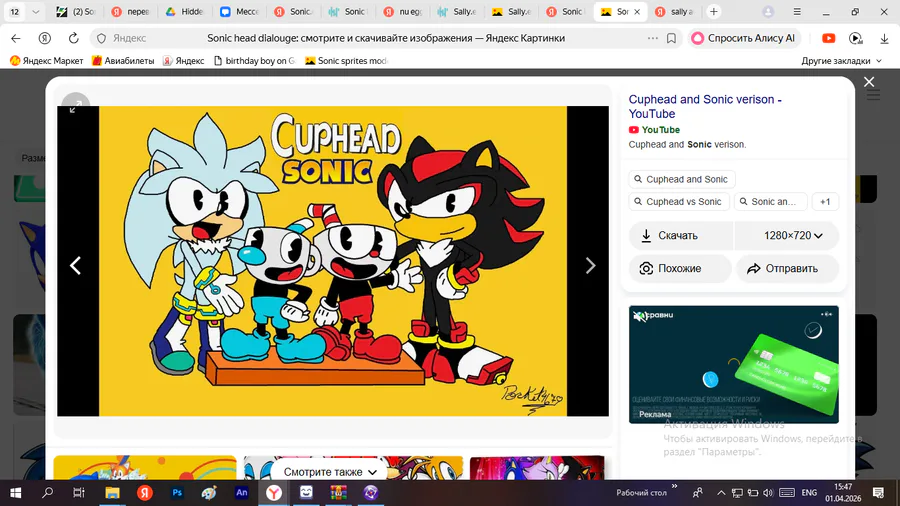Search tag 'Cuphead vs Sonic'
The width and height of the screenshot is (900, 506).
679,202
